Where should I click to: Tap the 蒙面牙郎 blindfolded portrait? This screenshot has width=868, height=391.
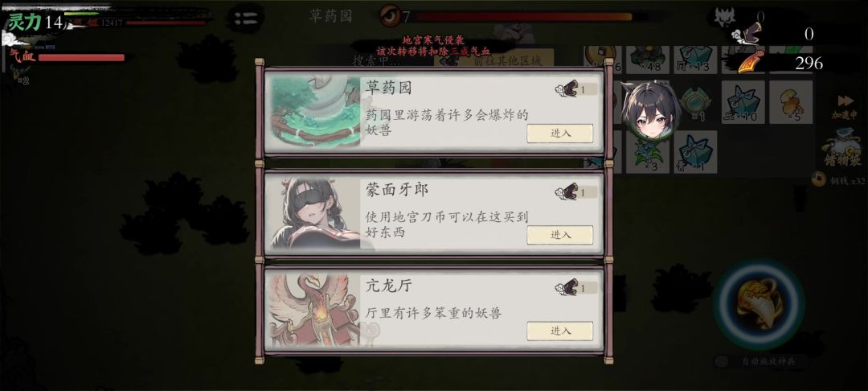tap(315, 212)
